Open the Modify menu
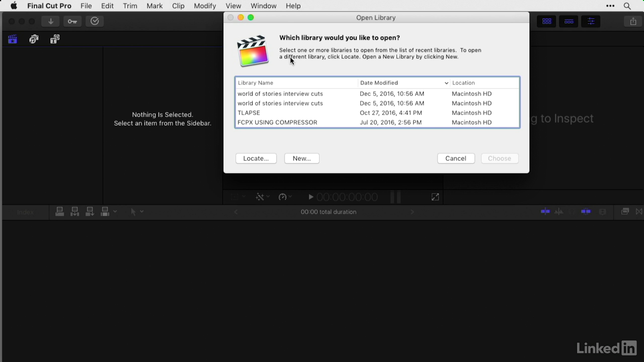Image resolution: width=644 pixels, height=362 pixels. (x=205, y=6)
